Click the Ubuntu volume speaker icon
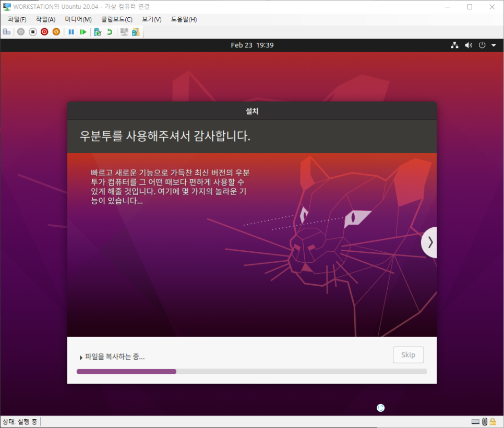 tap(469, 45)
